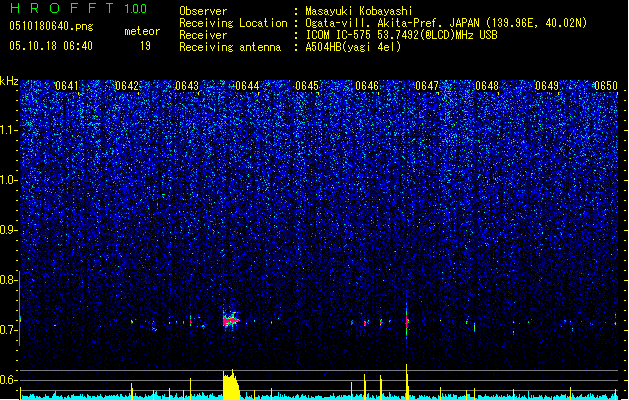Click the observer name Masayuki Kobayashi

359,11
